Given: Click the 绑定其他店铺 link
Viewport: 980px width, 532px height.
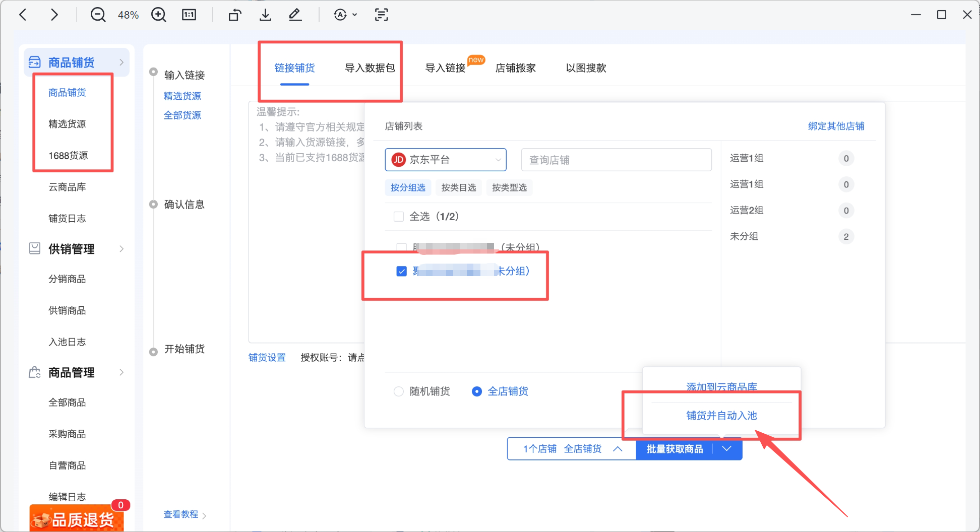Looking at the screenshot, I should click(836, 126).
